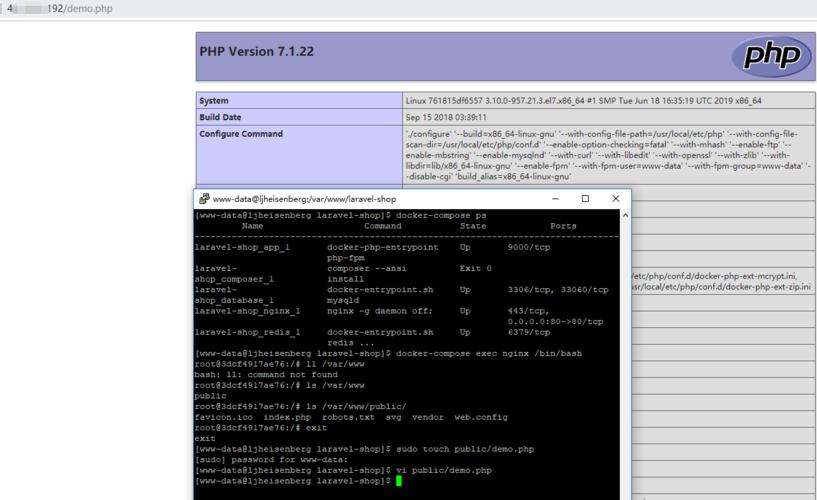Click laravel-shop_redis_1 container name
The height and width of the screenshot is (500, 817).
(x=247, y=332)
